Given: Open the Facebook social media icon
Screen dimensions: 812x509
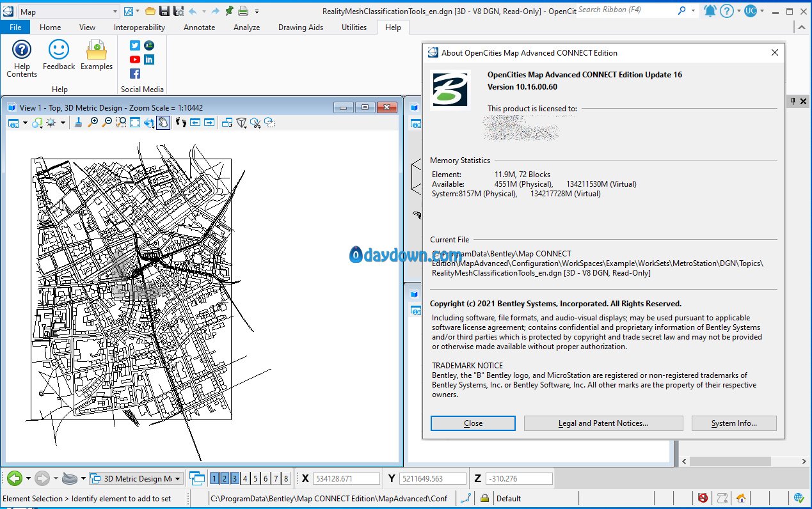Looking at the screenshot, I should pos(134,74).
